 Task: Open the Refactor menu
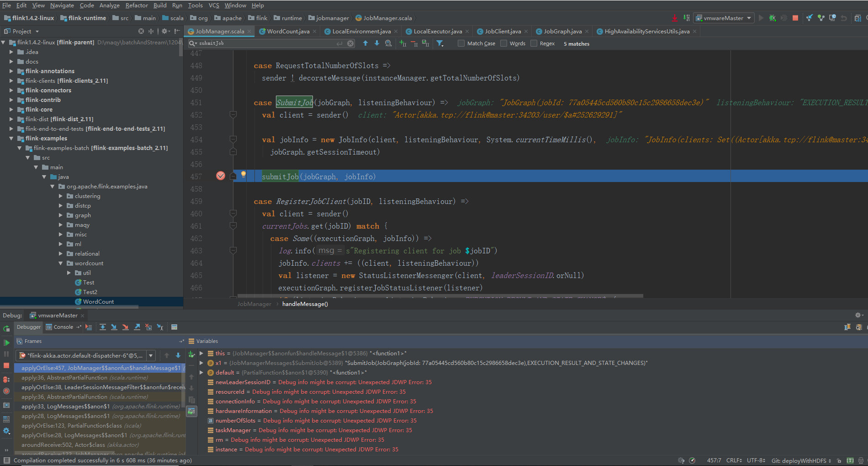tap(137, 5)
